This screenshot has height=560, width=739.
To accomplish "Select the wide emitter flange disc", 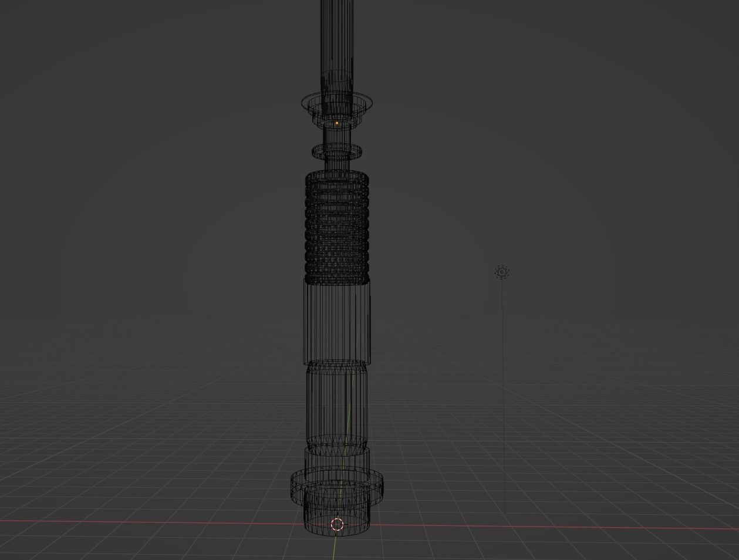I will pos(338,104).
